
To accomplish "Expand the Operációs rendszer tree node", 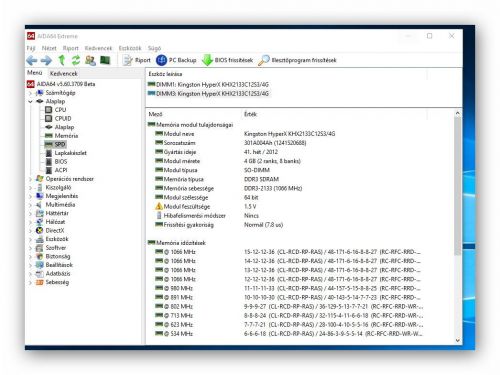I will (30, 179).
